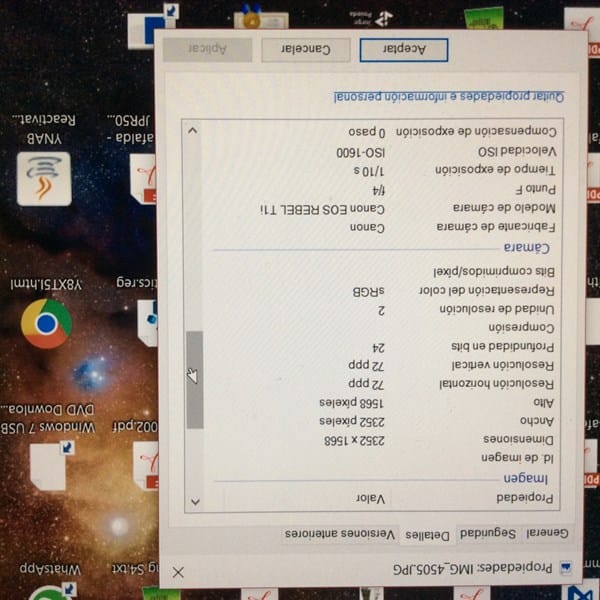Open the Java YNAB Reactivat desktop icon
This screenshot has height=600, width=600.
coord(44,179)
